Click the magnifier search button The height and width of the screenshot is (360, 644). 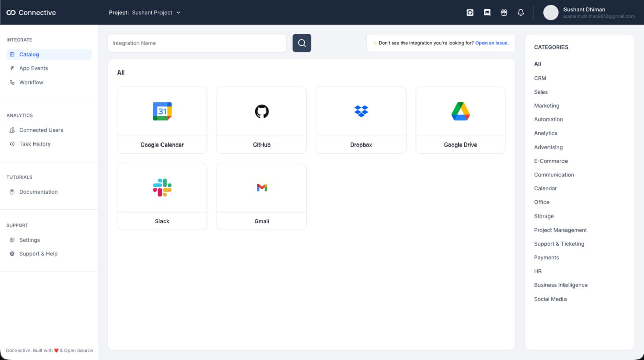tap(302, 43)
